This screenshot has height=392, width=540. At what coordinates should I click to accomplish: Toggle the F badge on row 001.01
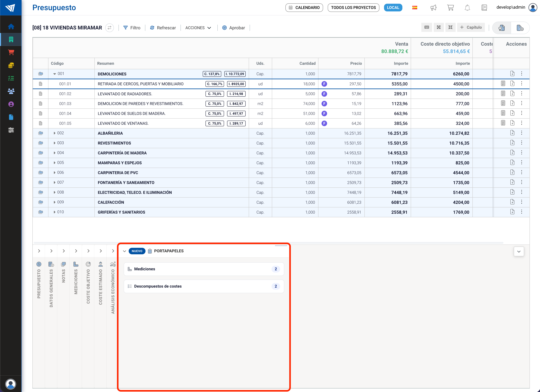point(324,84)
